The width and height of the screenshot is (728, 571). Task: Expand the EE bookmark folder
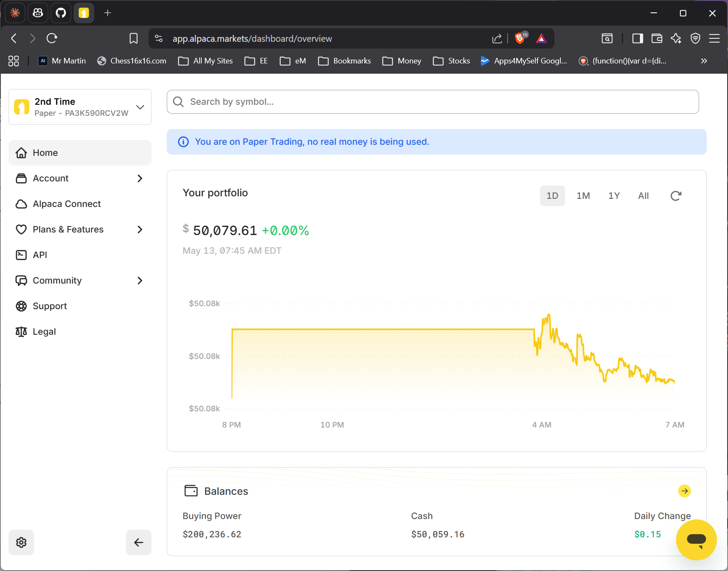coord(256,61)
